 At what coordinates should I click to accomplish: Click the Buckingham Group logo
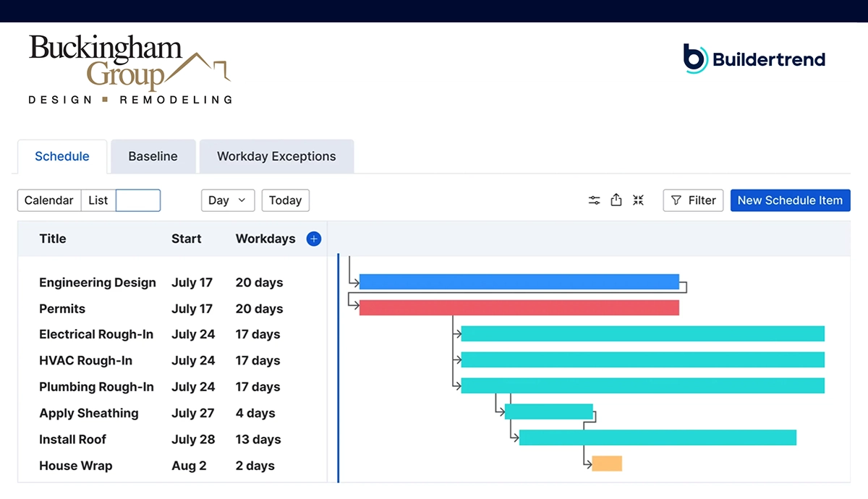(130, 70)
